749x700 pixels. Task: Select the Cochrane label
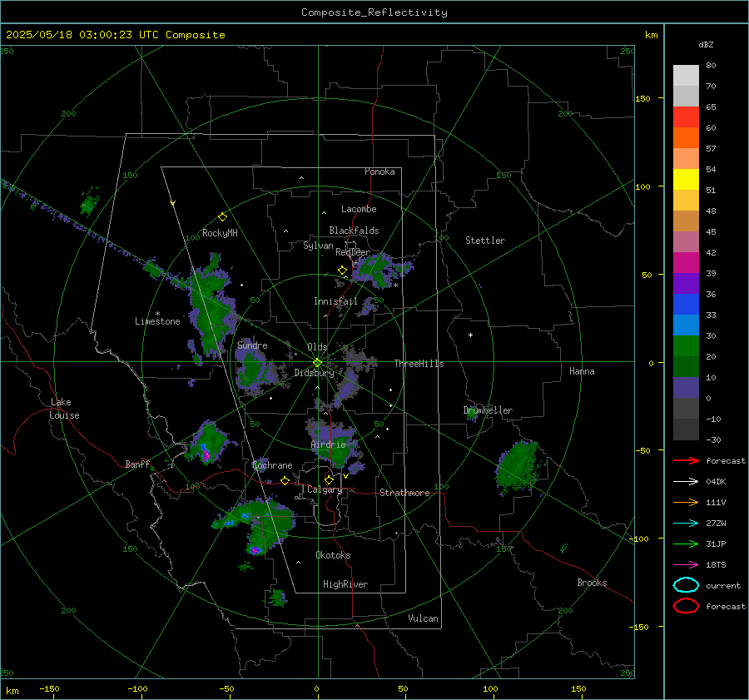pos(272,465)
